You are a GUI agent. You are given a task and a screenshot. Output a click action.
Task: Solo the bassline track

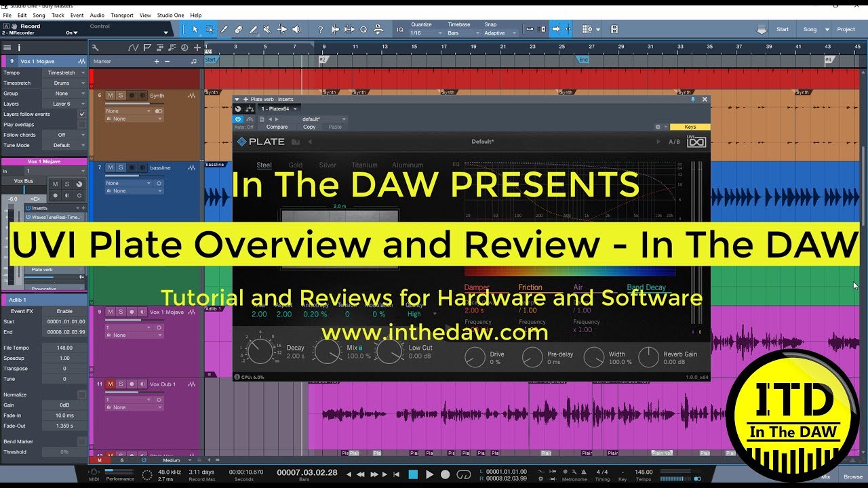(x=120, y=167)
